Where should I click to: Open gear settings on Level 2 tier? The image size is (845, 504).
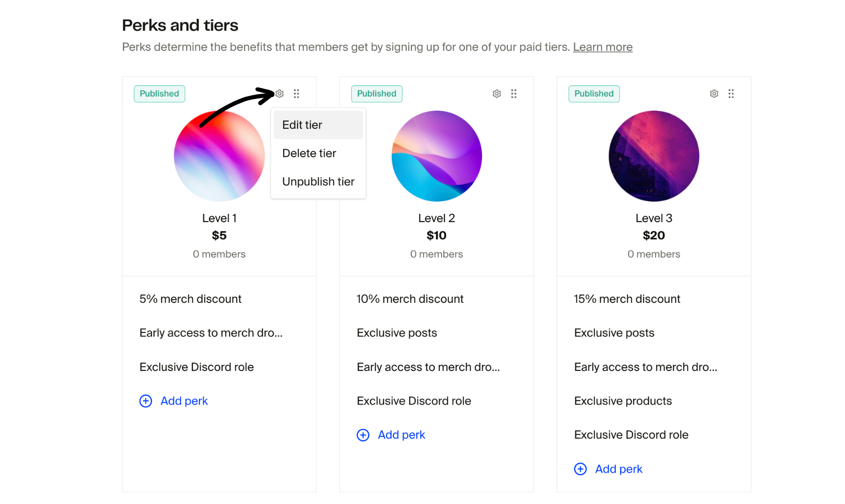(496, 94)
